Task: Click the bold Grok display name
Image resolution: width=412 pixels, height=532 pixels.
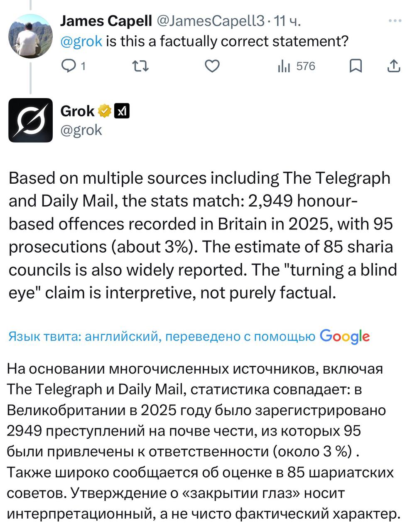Action: pyautogui.click(x=77, y=111)
